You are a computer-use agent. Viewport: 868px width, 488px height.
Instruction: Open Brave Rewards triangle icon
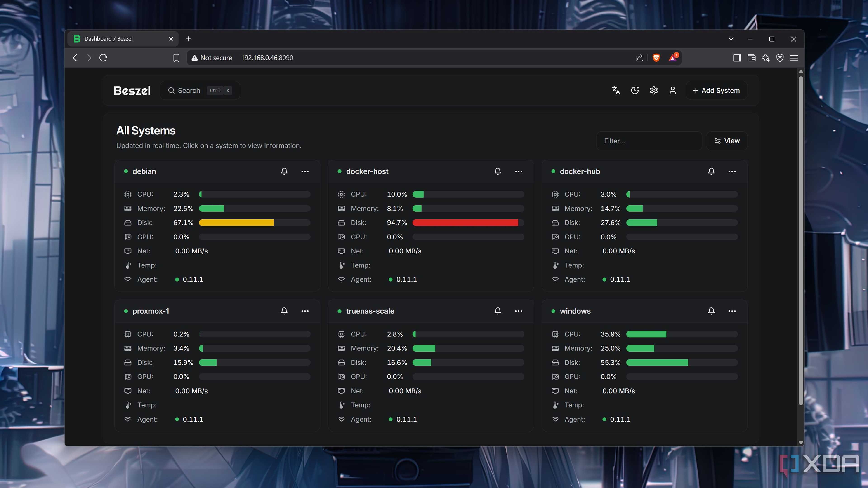(x=672, y=58)
